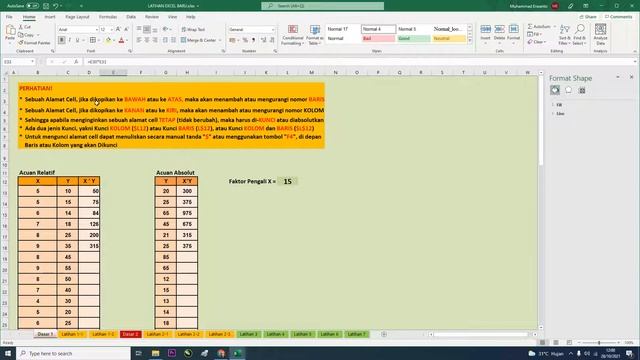
Task: Click the Top Align icon
Action: [x=139, y=29]
